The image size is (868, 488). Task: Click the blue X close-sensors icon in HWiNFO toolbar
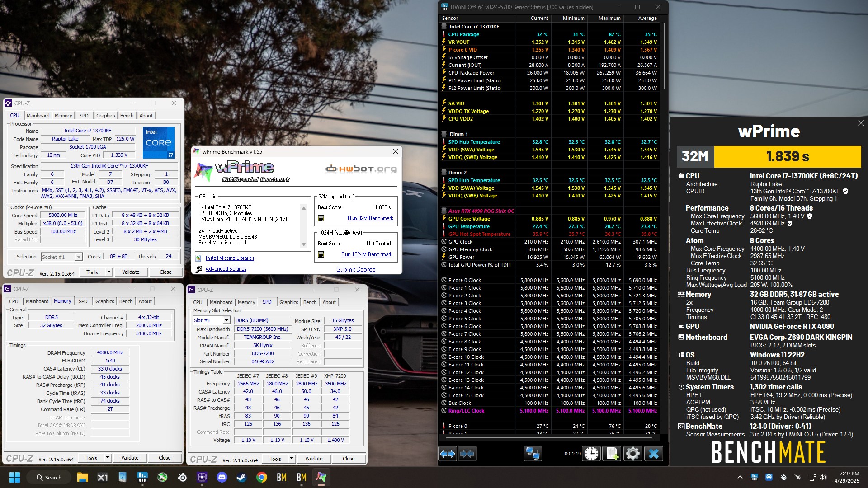click(653, 454)
